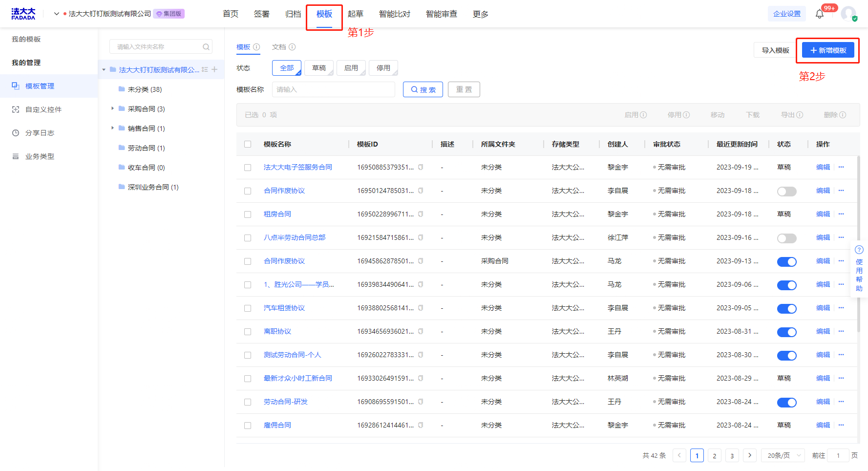Edit the 最新才众小时工新合同 template
Image resolution: width=868 pixels, height=471 pixels.
point(823,378)
